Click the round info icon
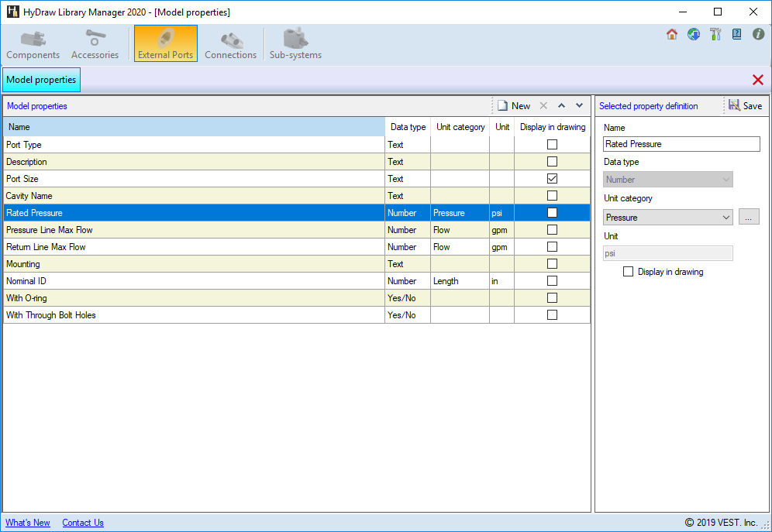Image resolution: width=772 pixels, height=532 pixels. click(758, 34)
